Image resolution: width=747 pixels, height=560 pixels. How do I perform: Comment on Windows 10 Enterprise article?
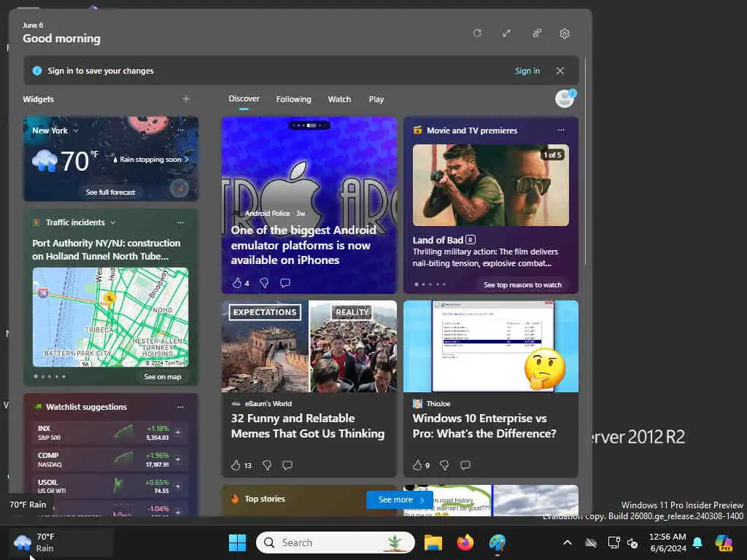pyautogui.click(x=465, y=465)
